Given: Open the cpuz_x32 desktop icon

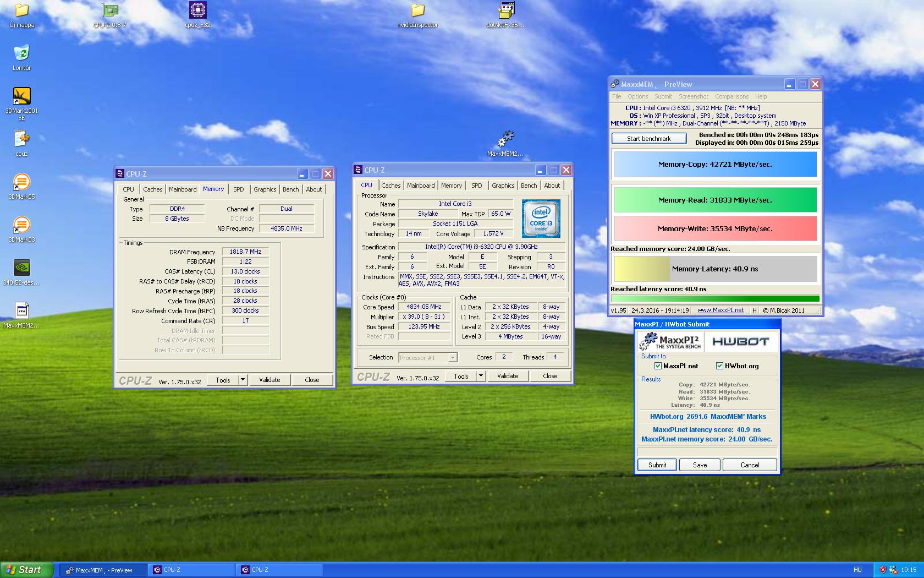Looking at the screenshot, I should coord(197,15).
